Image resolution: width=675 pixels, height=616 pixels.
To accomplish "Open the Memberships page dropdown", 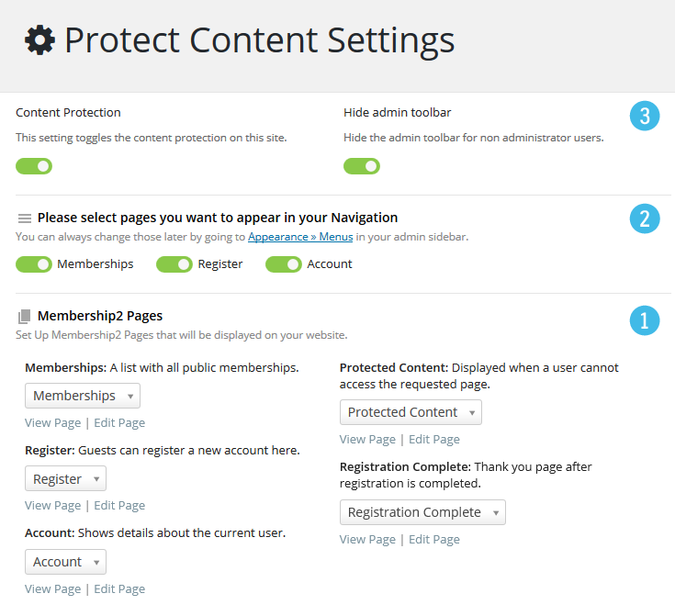I will [83, 396].
